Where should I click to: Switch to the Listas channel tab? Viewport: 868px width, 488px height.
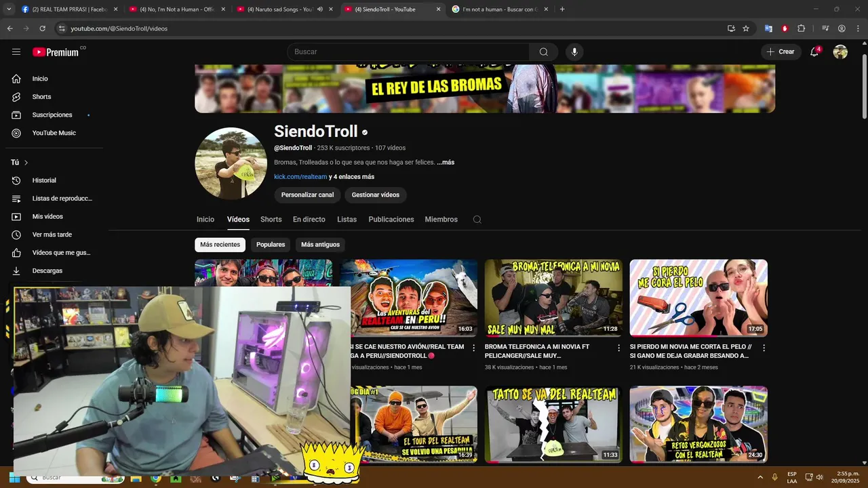tap(347, 220)
